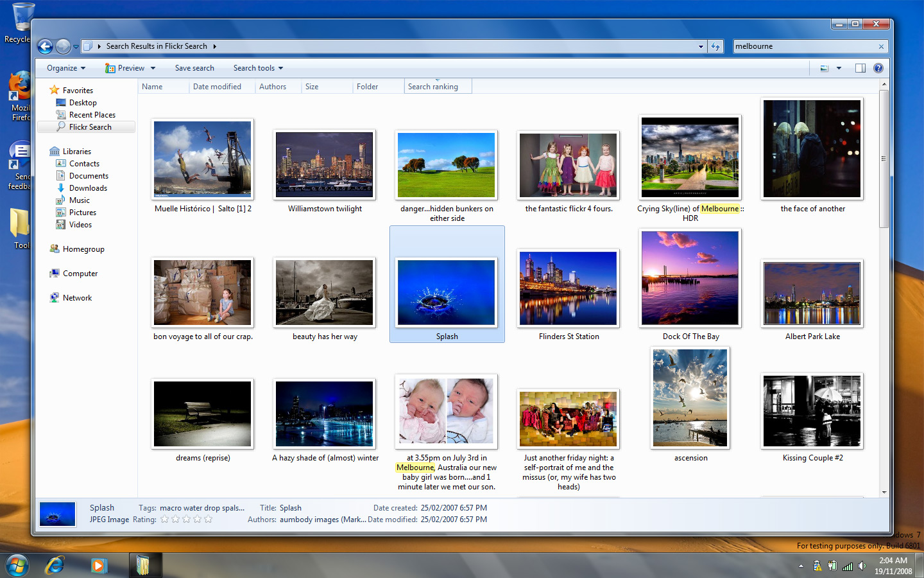Expand the address bar history dropdown arrow
Screen dimensions: 924x578
click(x=701, y=46)
